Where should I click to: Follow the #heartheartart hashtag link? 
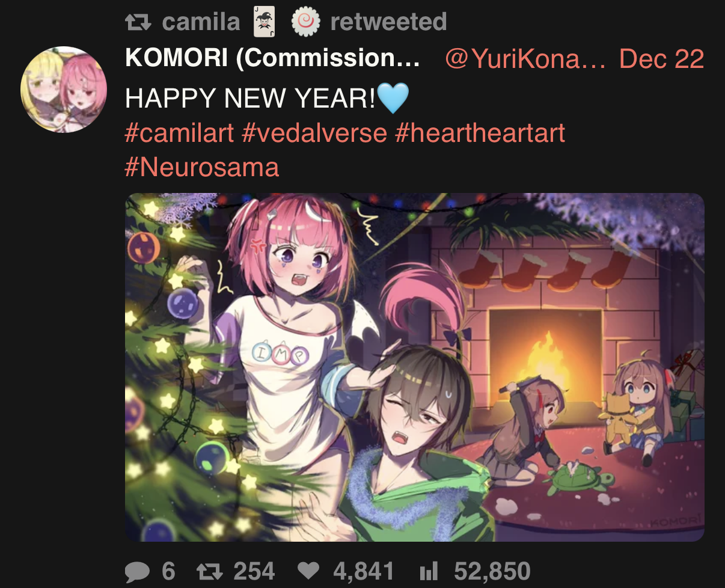click(480, 133)
